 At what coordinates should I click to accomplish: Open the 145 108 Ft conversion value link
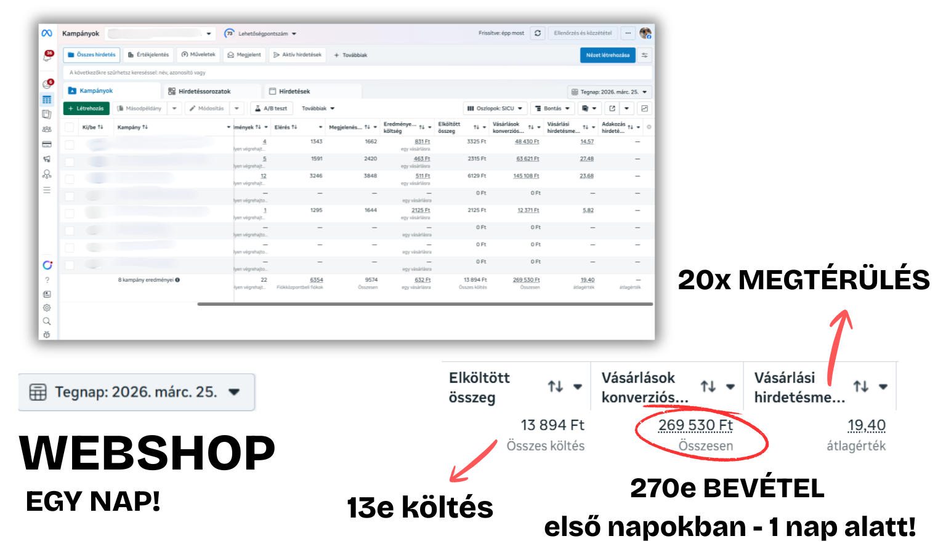527,176
